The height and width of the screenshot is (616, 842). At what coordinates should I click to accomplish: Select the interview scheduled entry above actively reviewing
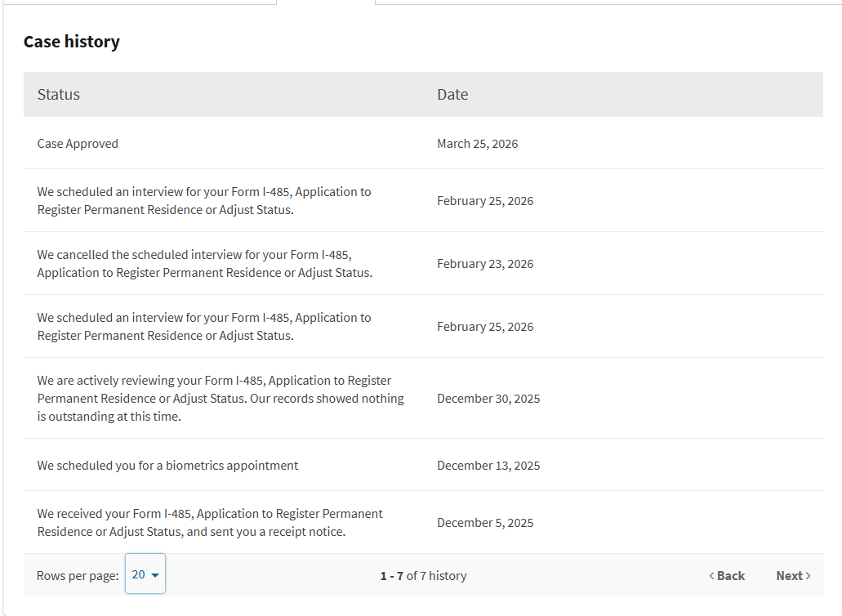click(203, 326)
